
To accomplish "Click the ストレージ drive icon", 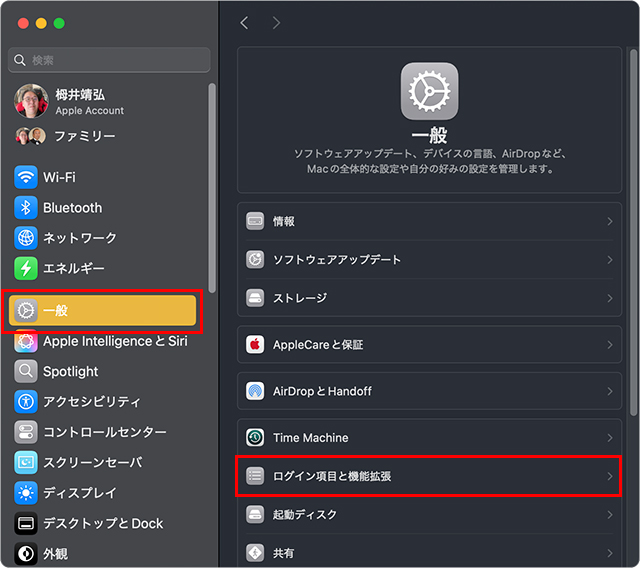I will click(255, 298).
